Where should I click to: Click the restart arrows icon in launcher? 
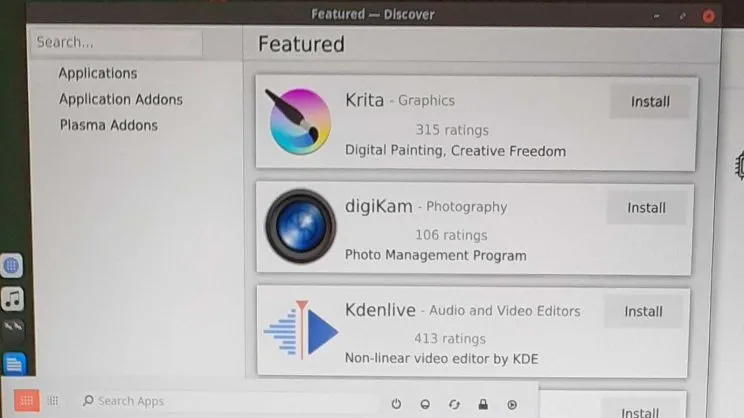(454, 403)
